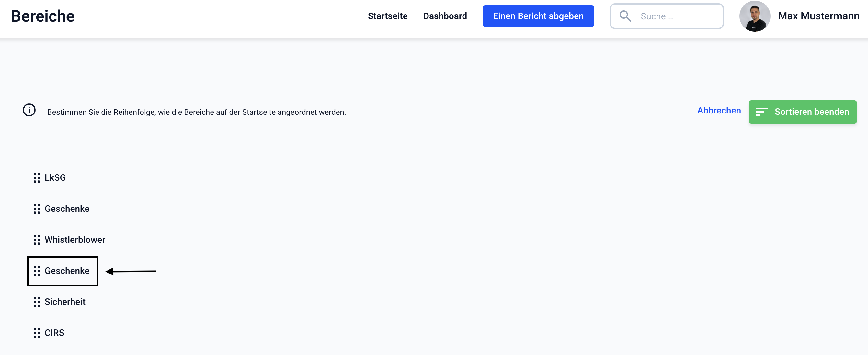Click the drag handle next to Sicherheit
868x355 pixels.
[x=37, y=302]
